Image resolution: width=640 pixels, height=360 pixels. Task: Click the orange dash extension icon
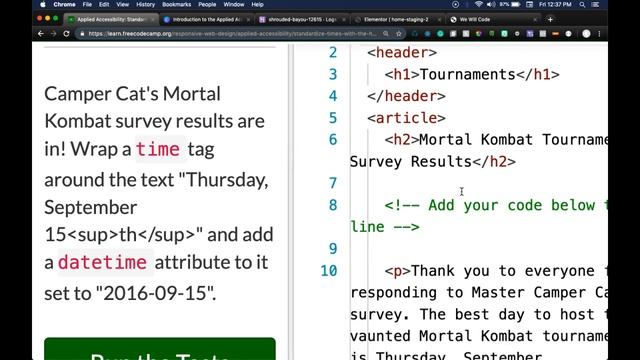tap(555, 34)
